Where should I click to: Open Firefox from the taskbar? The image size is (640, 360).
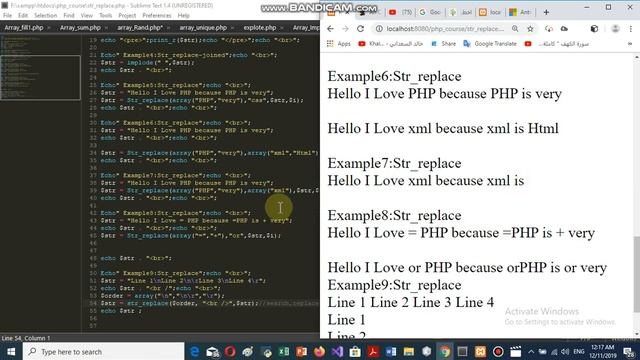pos(319,351)
